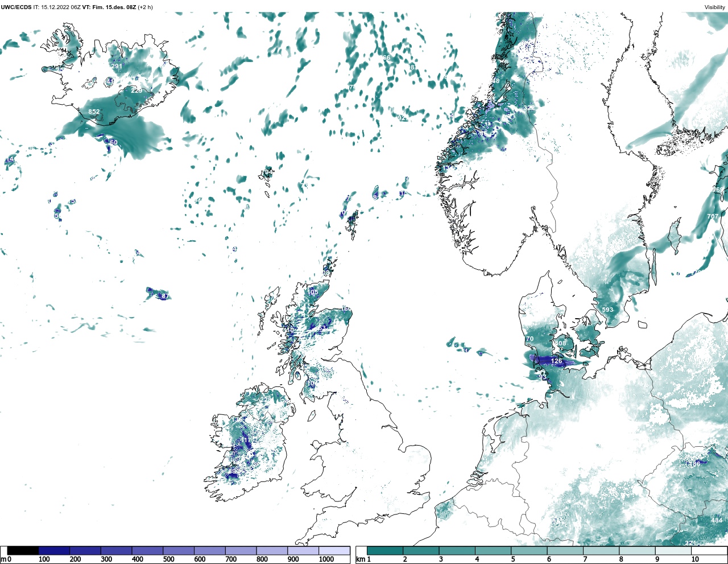This screenshot has height=564, width=728.
Task: Click the '593' value in southern Sweden
Action: pyautogui.click(x=608, y=310)
